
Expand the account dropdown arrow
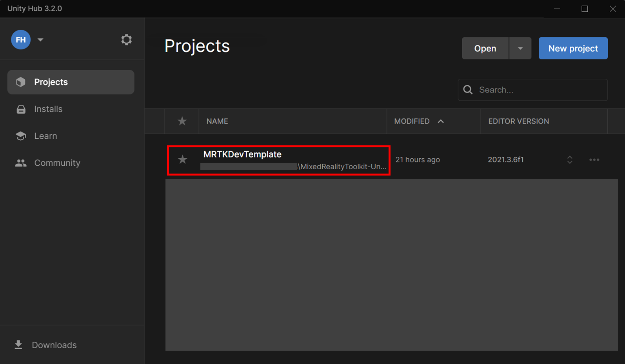pos(40,40)
